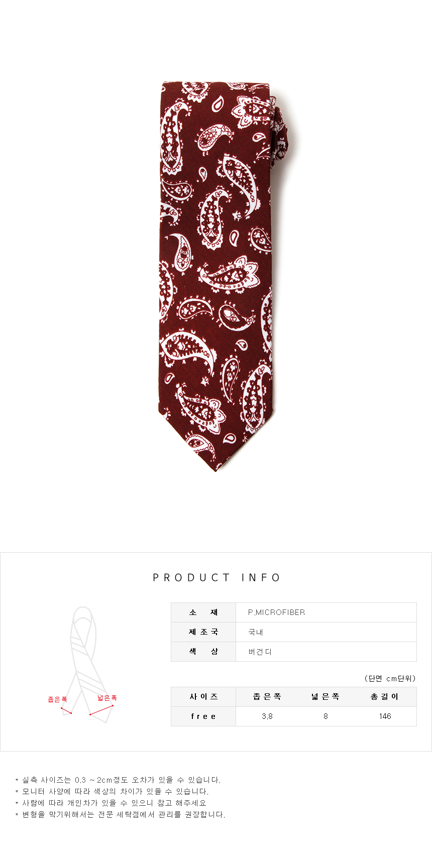The width and height of the screenshot is (432, 868).
Task: Click the 총길이 column header
Action: tap(385, 697)
